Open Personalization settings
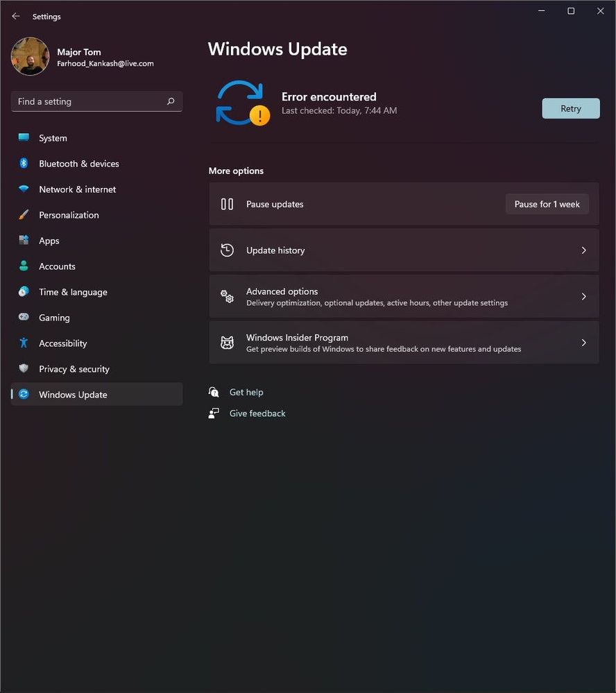This screenshot has height=693, width=616. pyautogui.click(x=25, y=215)
